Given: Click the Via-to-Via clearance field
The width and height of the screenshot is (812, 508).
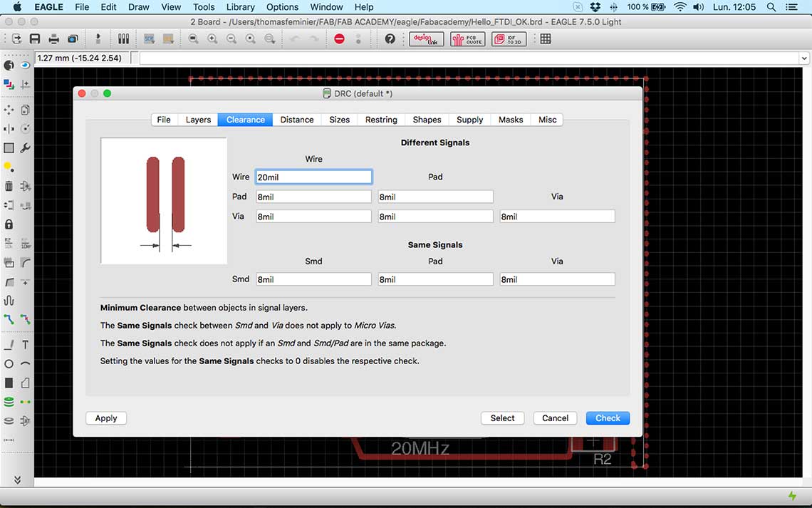Looking at the screenshot, I should click(557, 217).
